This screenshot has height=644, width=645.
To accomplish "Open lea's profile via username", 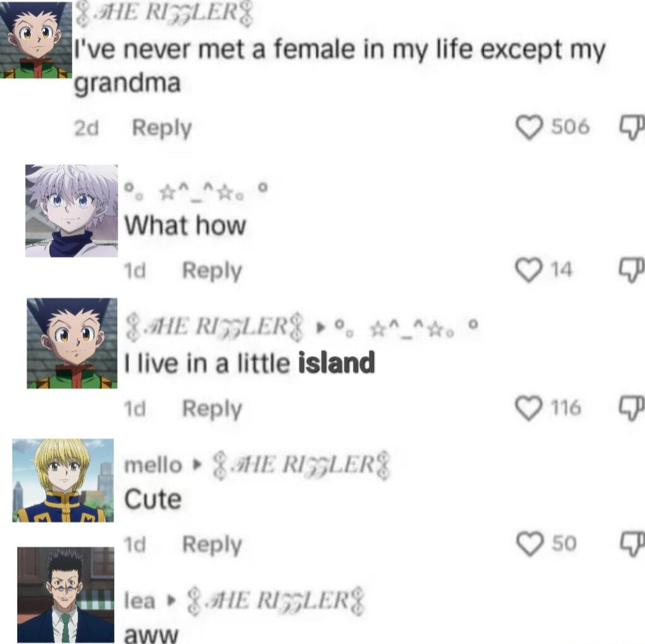I will pyautogui.click(x=140, y=601).
